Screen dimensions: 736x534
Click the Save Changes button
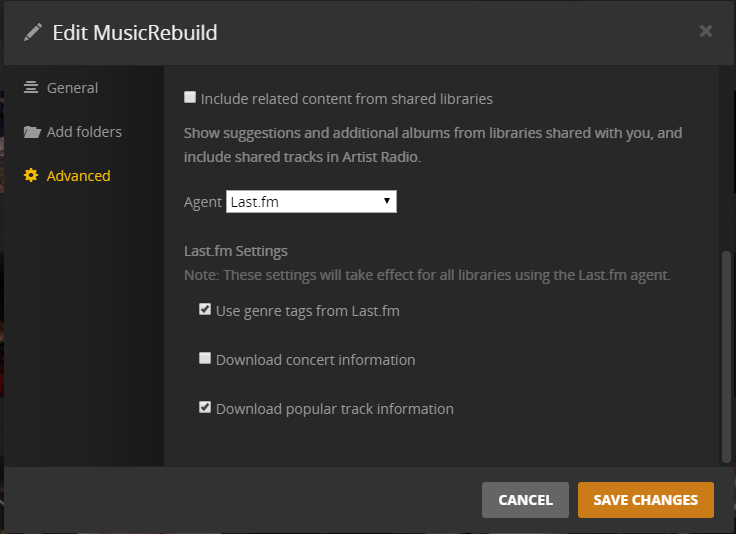point(645,500)
